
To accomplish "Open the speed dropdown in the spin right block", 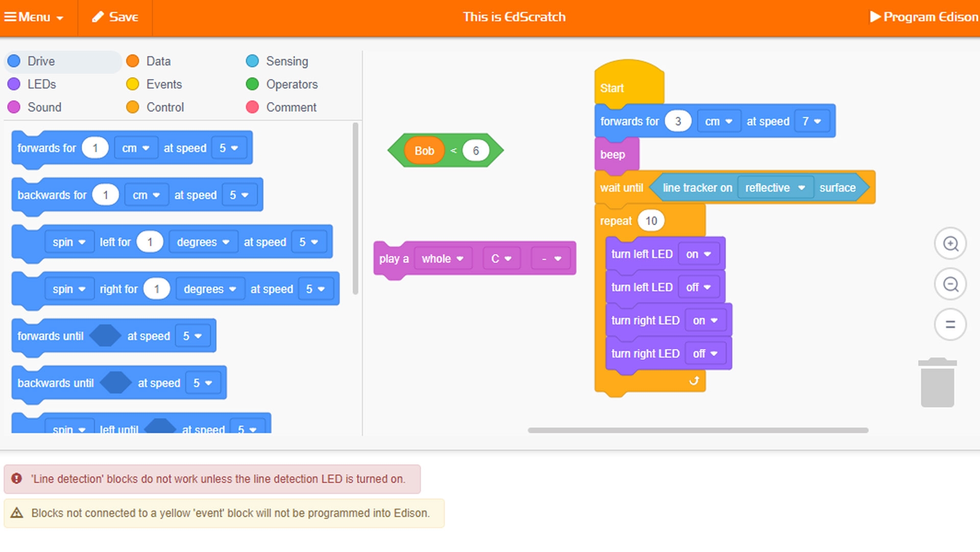I will click(x=315, y=289).
